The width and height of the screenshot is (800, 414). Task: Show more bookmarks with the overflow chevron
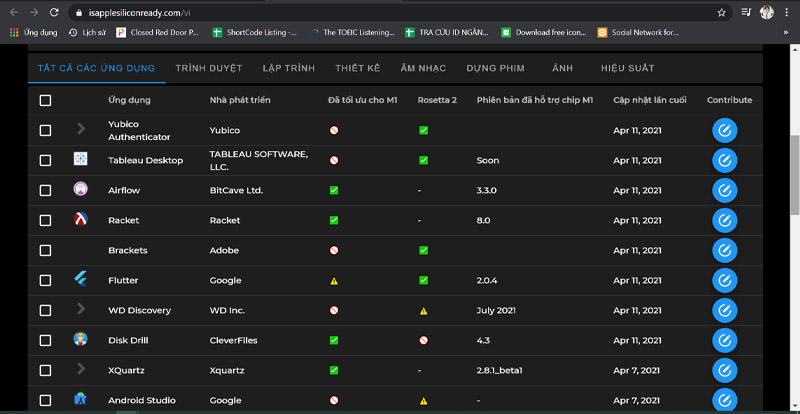click(x=786, y=33)
